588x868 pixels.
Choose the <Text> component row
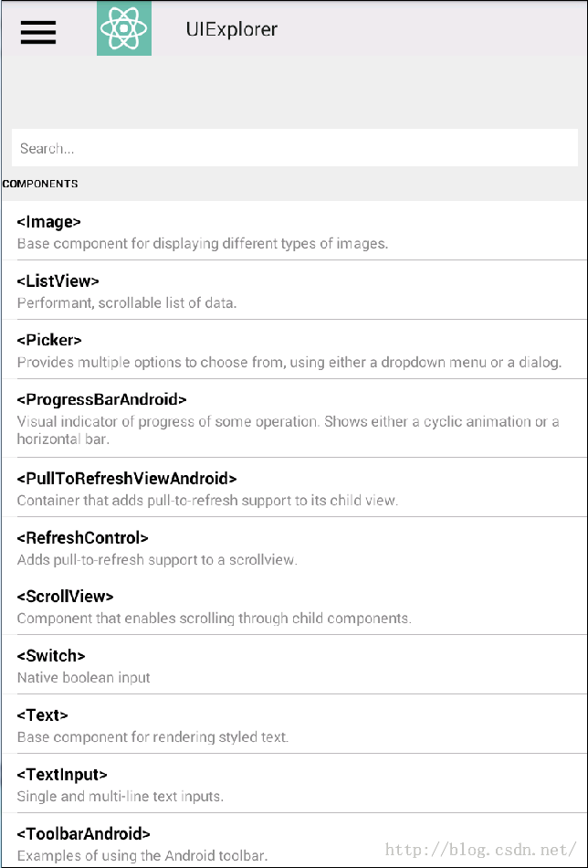tap(294, 724)
